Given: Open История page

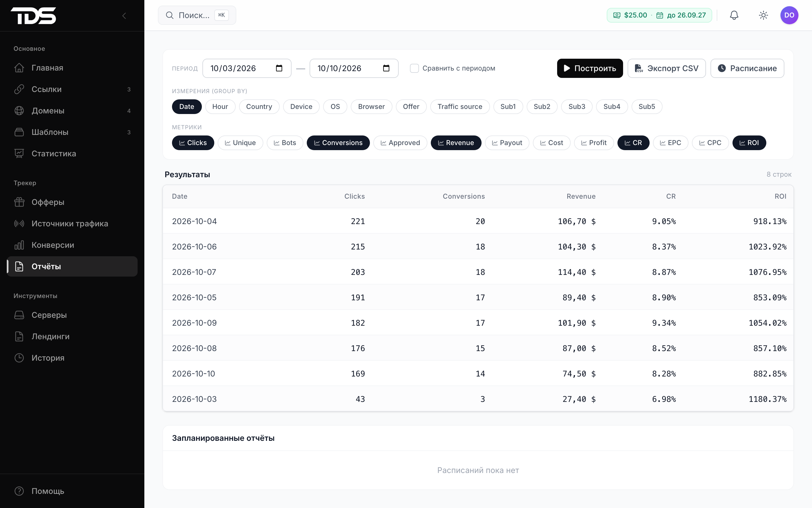Looking at the screenshot, I should [72, 358].
